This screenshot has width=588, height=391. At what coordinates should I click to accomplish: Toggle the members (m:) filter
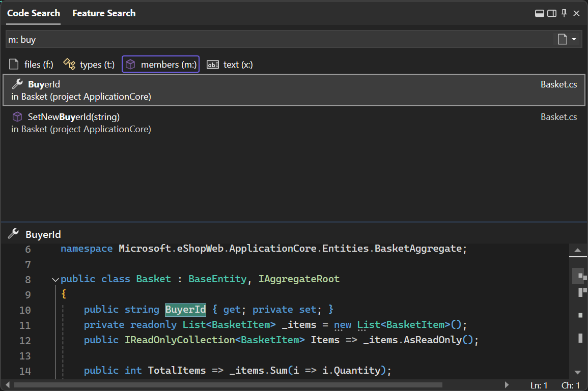click(160, 64)
